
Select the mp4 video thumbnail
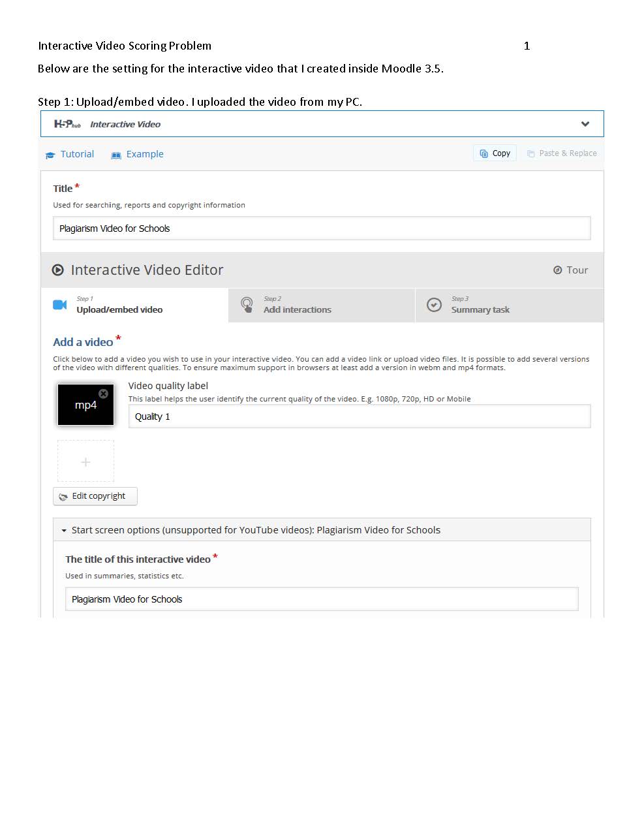pos(85,405)
